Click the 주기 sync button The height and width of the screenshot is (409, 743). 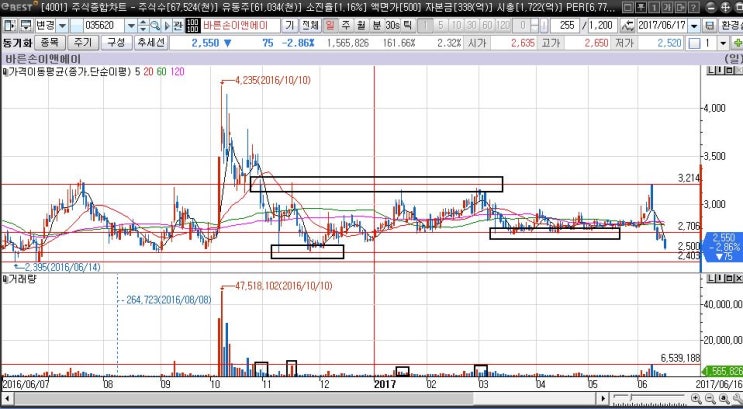(83, 43)
